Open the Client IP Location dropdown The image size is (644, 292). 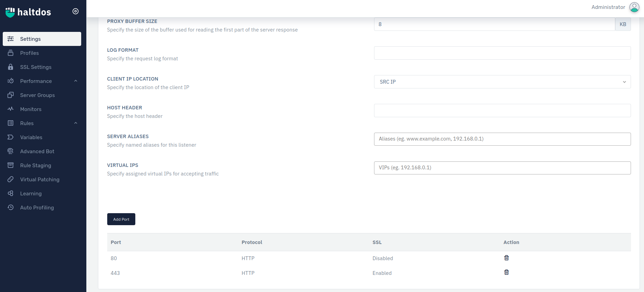click(502, 82)
